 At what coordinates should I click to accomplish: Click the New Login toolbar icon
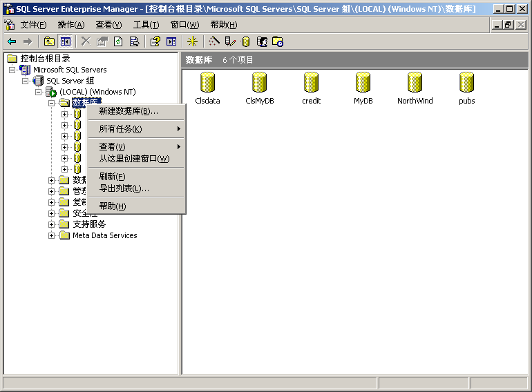point(262,41)
